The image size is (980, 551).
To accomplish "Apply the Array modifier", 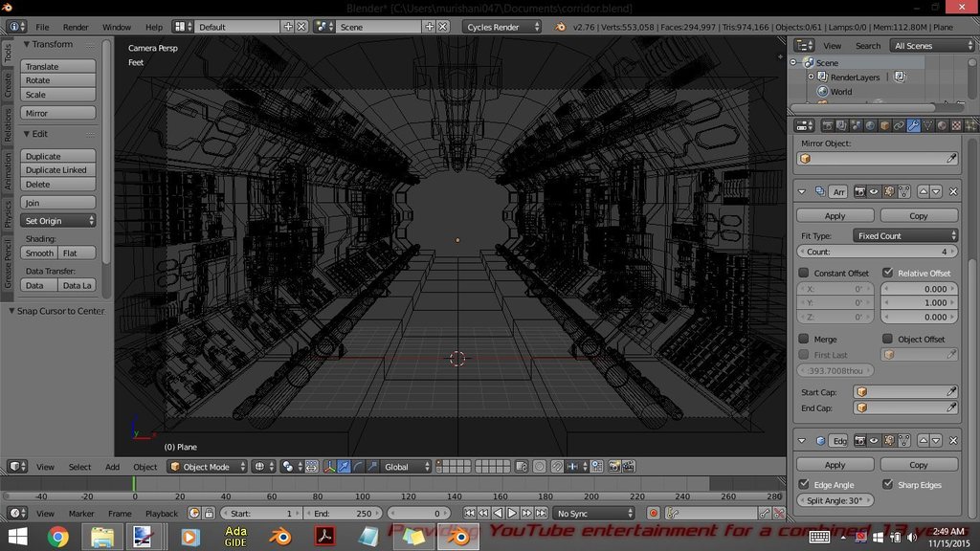I will coord(835,216).
